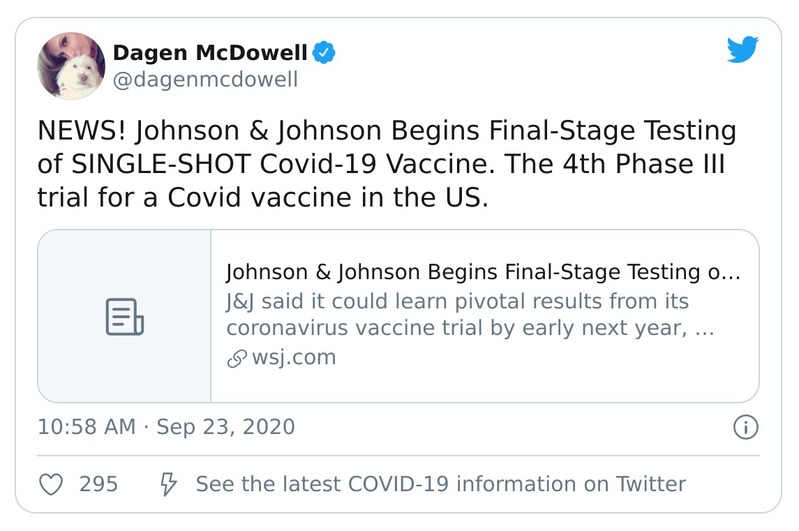The width and height of the screenshot is (799, 531).
Task: Click the tweet's last line about Covid vaccine
Action: tap(262, 197)
